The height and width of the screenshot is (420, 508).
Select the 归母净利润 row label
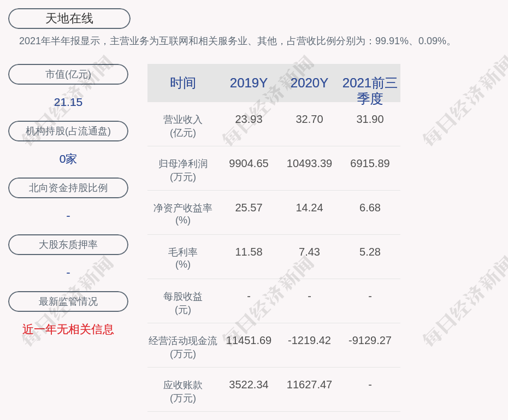(x=182, y=170)
